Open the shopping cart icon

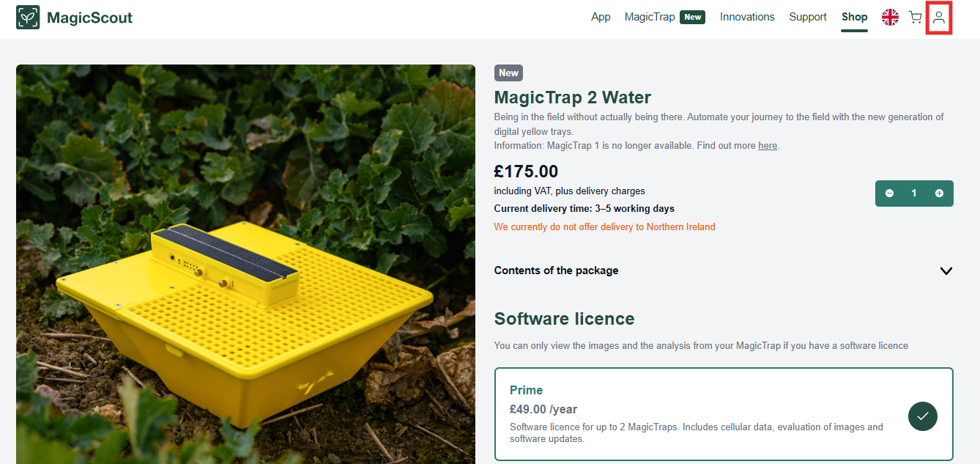click(915, 18)
